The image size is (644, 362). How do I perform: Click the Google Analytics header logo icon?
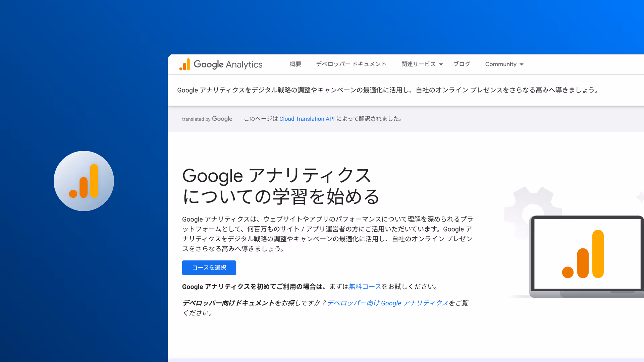click(x=184, y=64)
